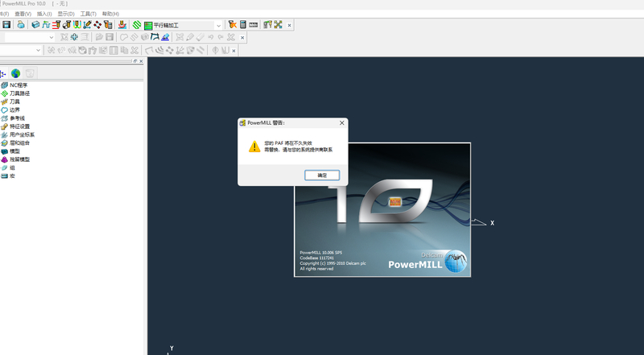Open feeds and speeds curve icon
This screenshot has height=355, width=644.
[46, 25]
